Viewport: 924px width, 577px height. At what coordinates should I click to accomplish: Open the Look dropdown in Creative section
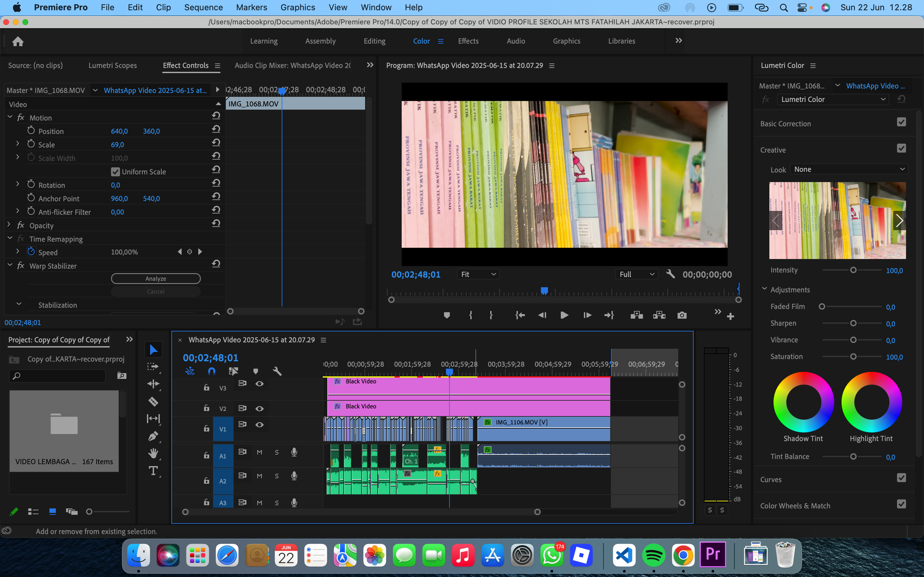pyautogui.click(x=849, y=170)
